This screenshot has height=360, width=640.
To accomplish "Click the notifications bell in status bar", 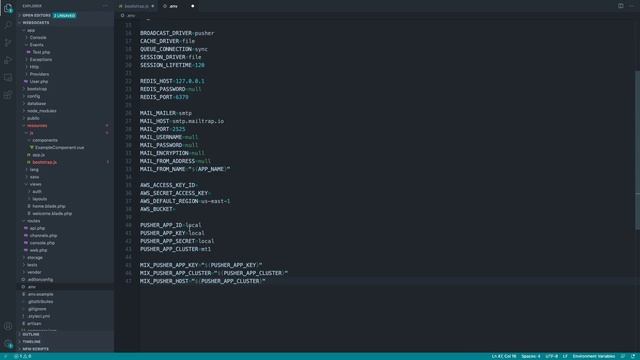I will click(x=633, y=356).
